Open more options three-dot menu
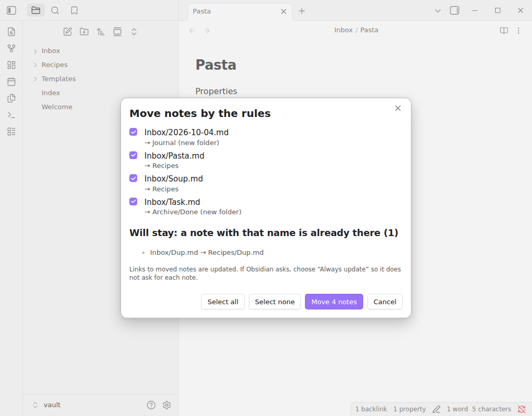The width and height of the screenshot is (532, 416). (x=518, y=31)
